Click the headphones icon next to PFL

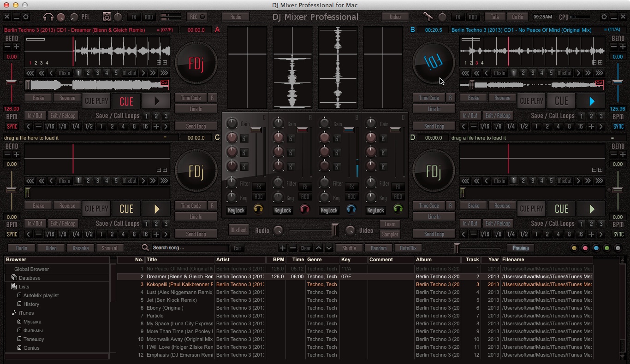pyautogui.click(x=48, y=17)
